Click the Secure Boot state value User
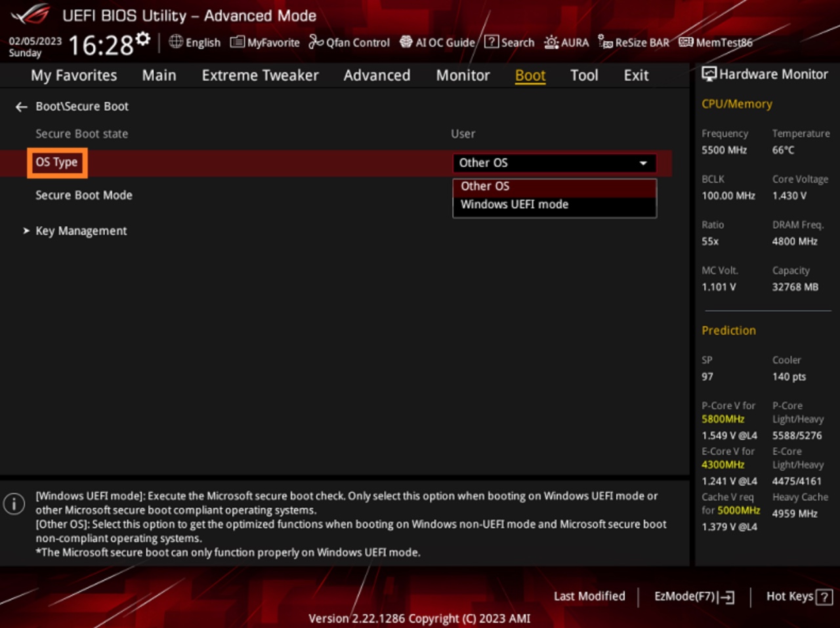Screen dimensions: 840x628 pyautogui.click(x=463, y=134)
